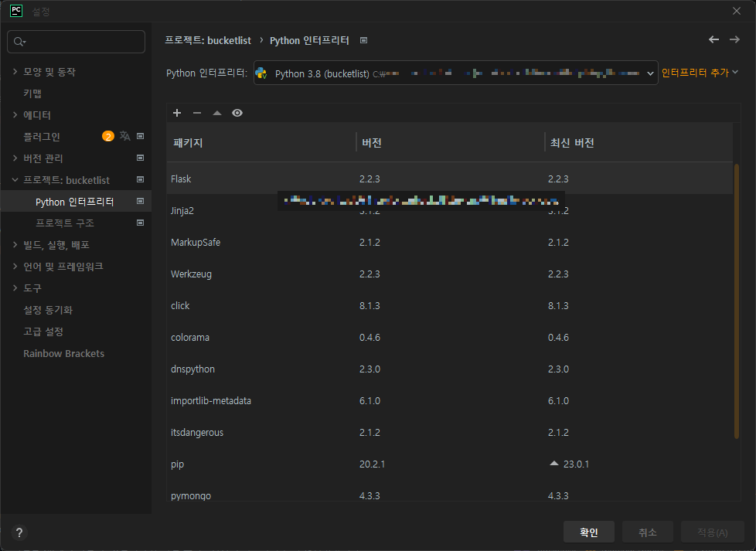
Task: Select the importlib-metadata package row
Action: (x=449, y=400)
